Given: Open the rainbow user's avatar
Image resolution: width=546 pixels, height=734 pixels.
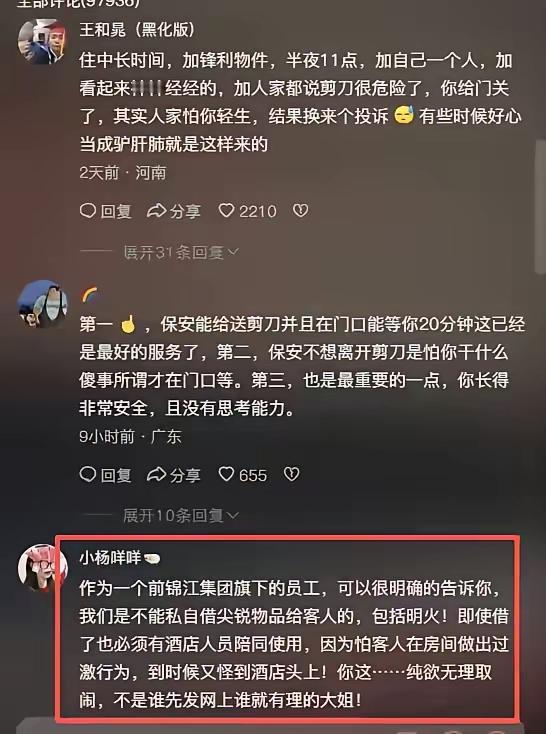Looking at the screenshot, I should point(42,304).
